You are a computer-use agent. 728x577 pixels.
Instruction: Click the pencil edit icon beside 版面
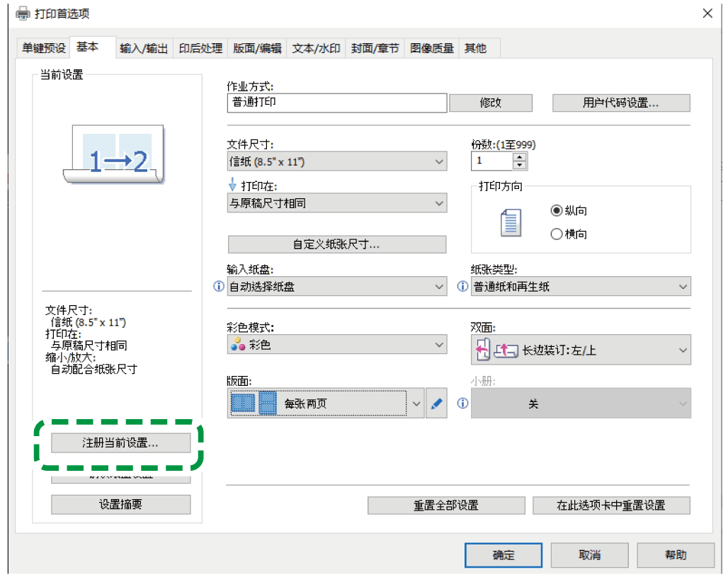[436, 404]
